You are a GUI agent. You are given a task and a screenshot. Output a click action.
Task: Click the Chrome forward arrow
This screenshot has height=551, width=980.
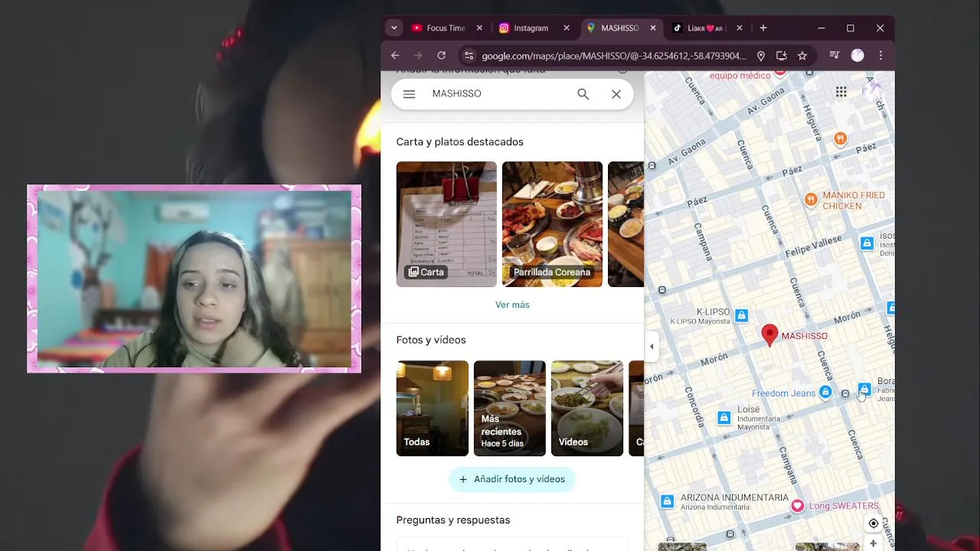point(418,55)
